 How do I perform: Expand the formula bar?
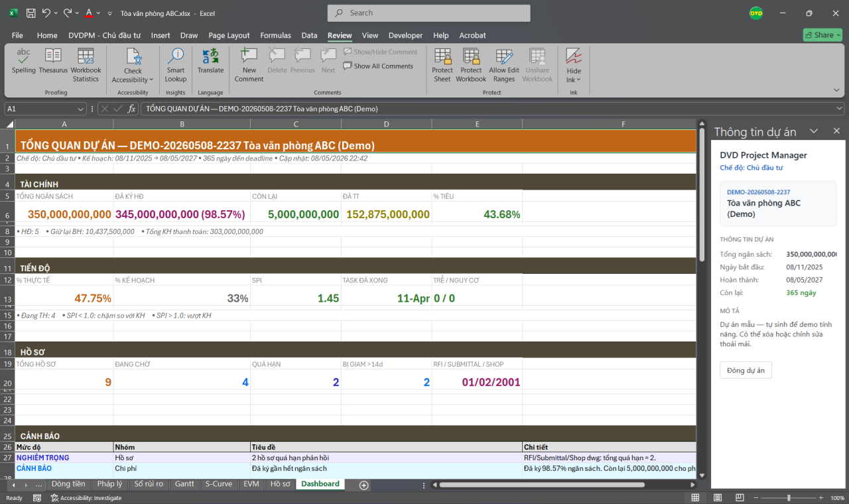tap(840, 109)
